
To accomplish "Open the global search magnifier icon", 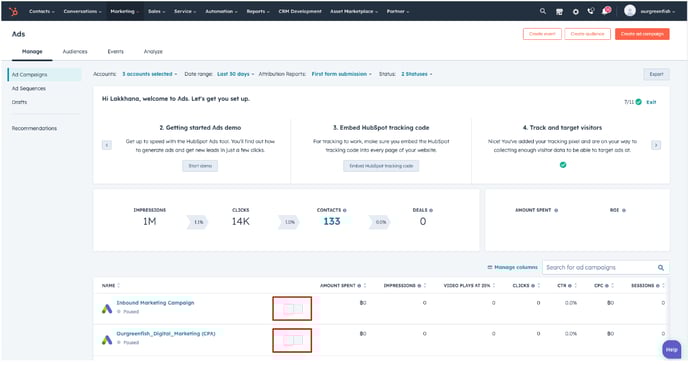I will [543, 11].
